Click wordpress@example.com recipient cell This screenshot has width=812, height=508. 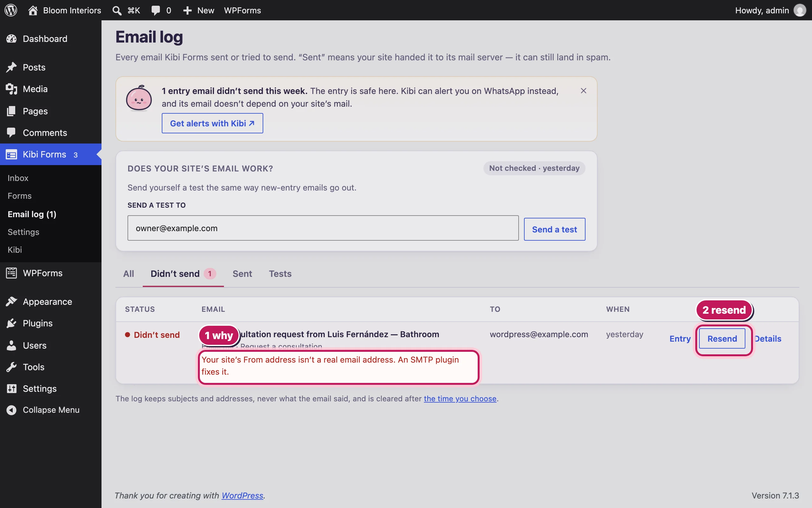(539, 334)
